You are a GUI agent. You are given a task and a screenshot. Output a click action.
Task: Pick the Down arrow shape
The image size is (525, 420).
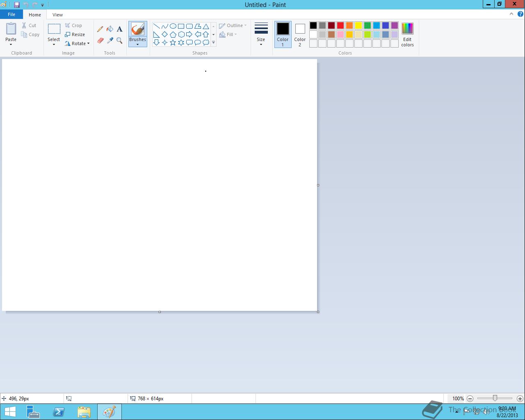[156, 42]
